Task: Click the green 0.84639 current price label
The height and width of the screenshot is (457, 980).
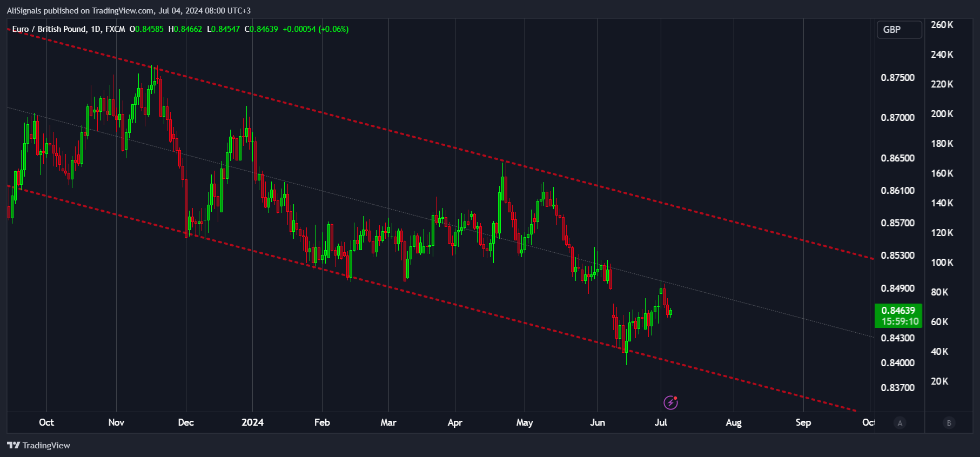Action: click(x=898, y=310)
